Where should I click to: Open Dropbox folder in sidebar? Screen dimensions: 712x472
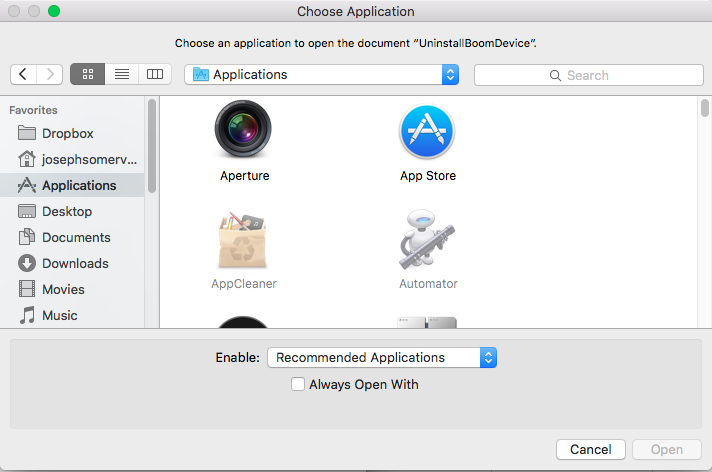(x=73, y=133)
